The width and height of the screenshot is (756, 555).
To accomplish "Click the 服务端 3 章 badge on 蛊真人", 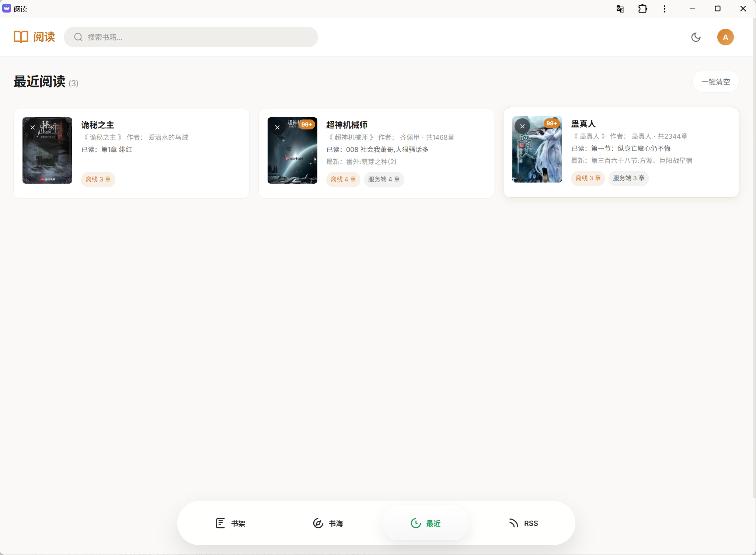I will click(628, 178).
